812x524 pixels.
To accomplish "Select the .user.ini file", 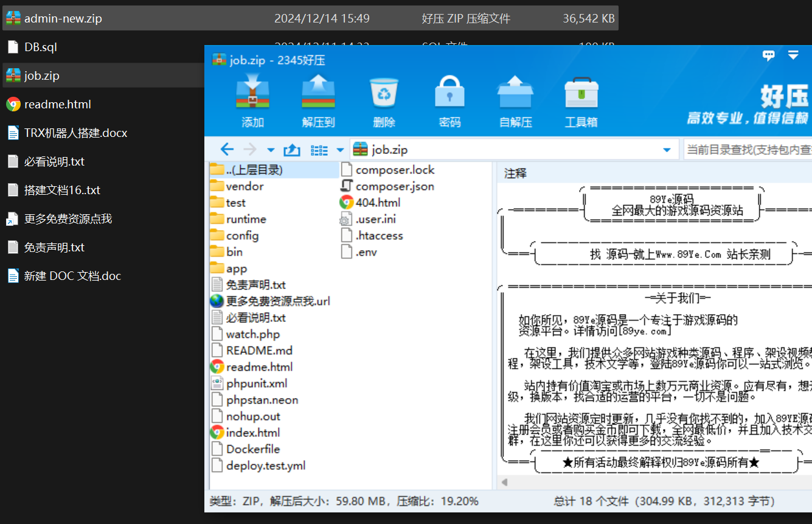I will (x=368, y=219).
